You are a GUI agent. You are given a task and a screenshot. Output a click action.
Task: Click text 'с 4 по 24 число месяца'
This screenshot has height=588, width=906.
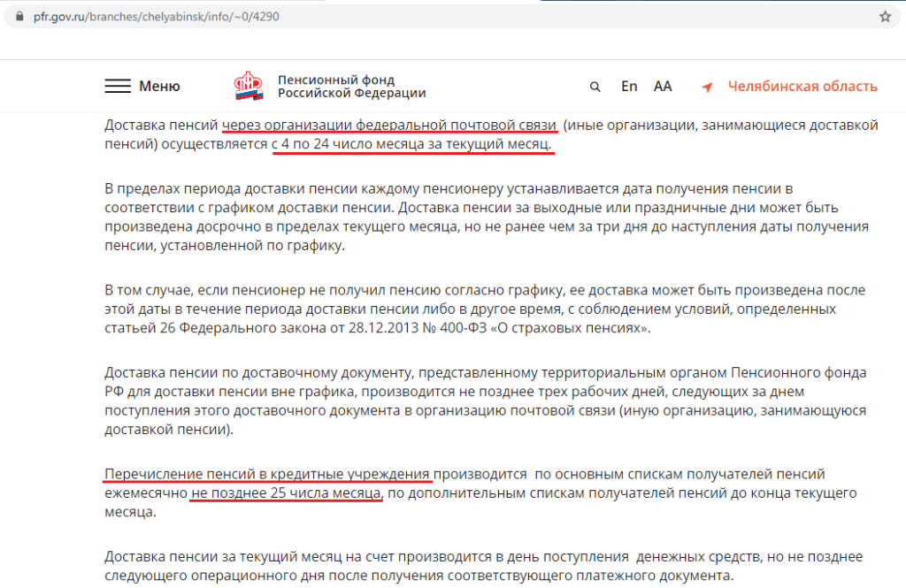[x=348, y=144]
